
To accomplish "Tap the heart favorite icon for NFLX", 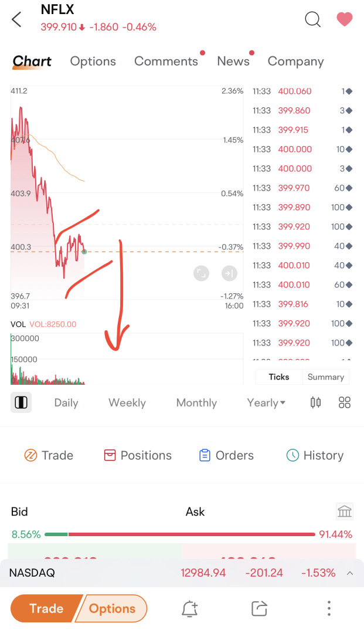I will (x=344, y=19).
